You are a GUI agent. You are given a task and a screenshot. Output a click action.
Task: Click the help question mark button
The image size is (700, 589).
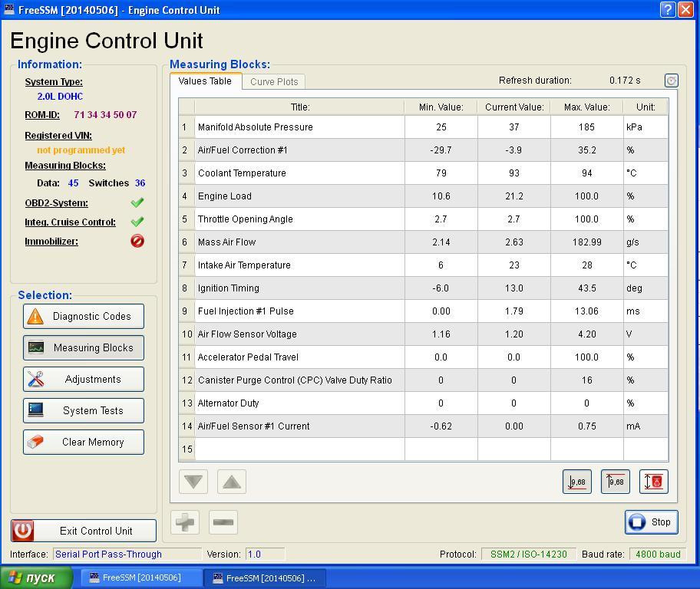pyautogui.click(x=668, y=9)
